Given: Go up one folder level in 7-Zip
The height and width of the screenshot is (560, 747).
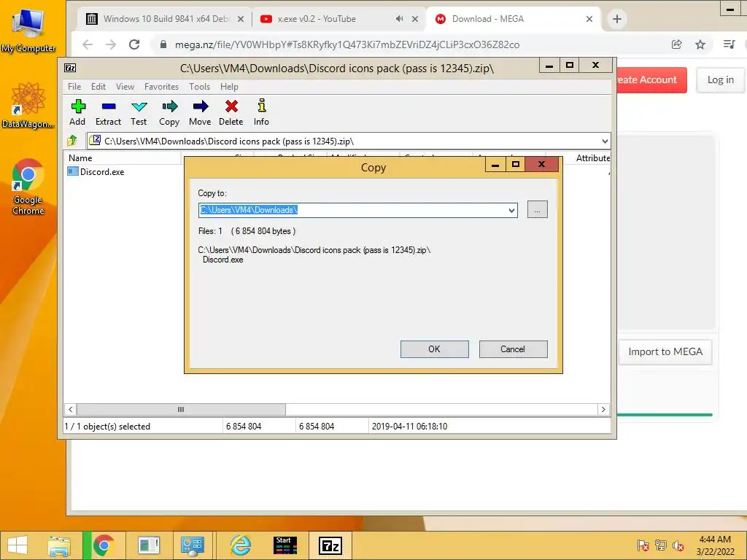Looking at the screenshot, I should (x=72, y=141).
